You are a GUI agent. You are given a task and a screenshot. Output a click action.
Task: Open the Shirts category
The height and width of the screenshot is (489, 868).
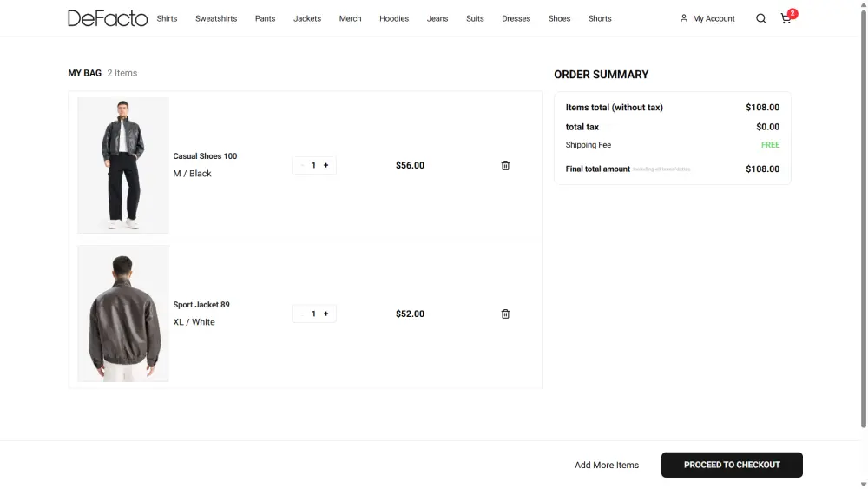(167, 18)
